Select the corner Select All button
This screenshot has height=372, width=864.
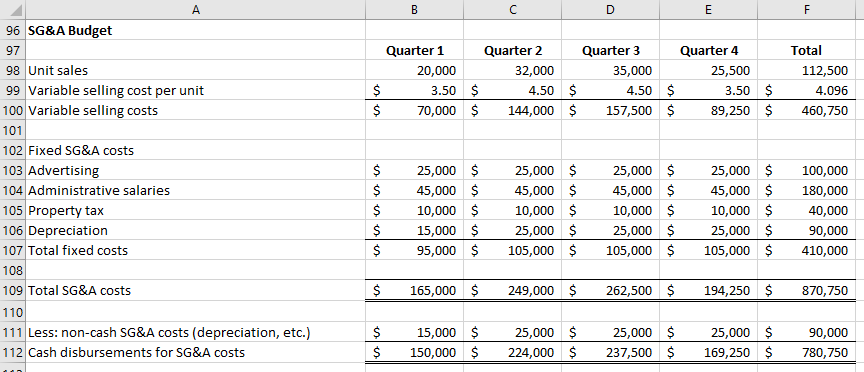[x=12, y=9]
